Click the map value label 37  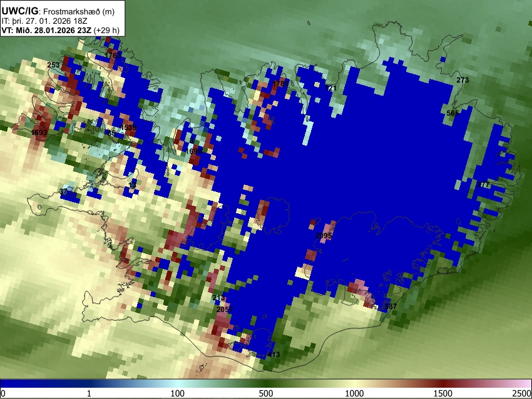click(63, 191)
